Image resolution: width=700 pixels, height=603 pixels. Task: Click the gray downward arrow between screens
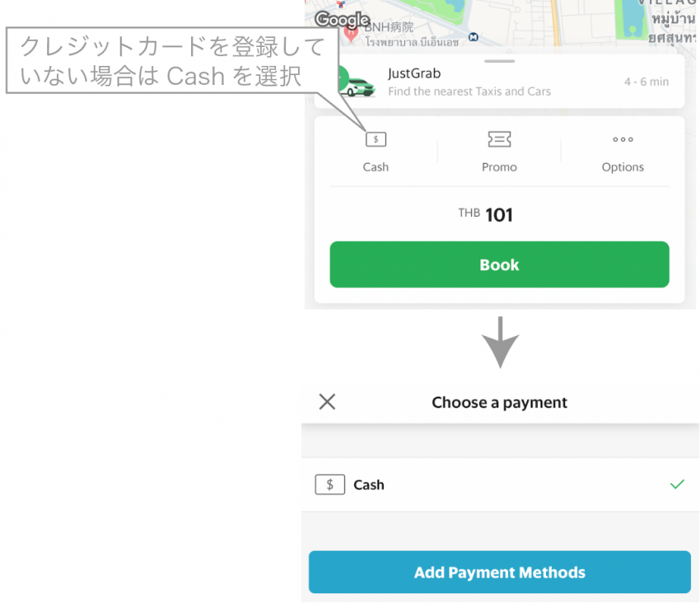pyautogui.click(x=500, y=340)
